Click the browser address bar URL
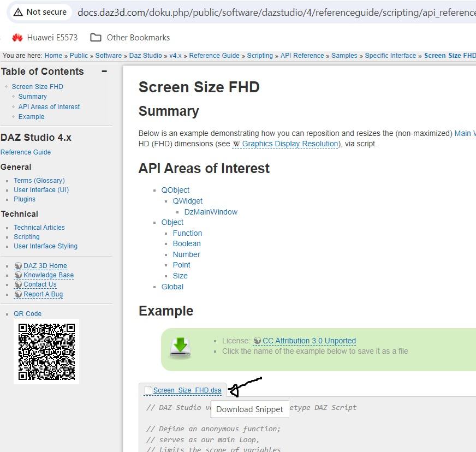 click(x=276, y=13)
